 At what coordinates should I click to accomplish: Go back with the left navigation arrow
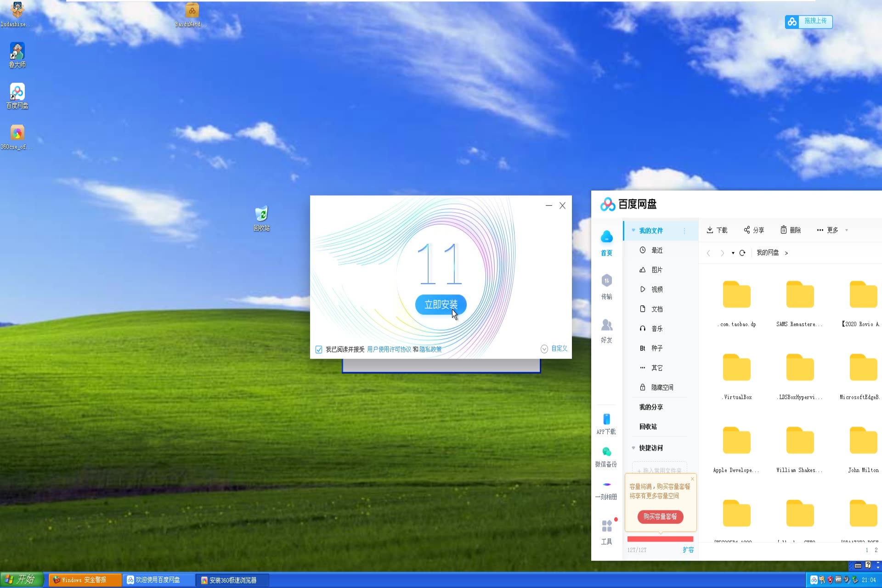pyautogui.click(x=708, y=253)
